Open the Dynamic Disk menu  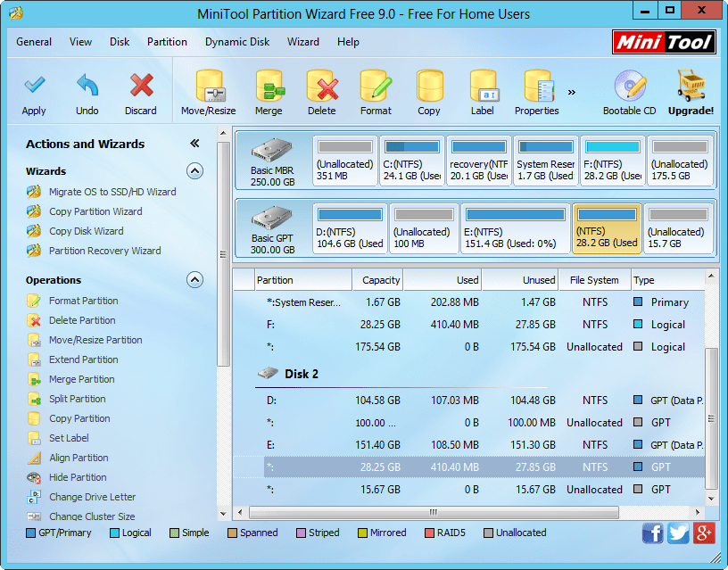pos(237,41)
